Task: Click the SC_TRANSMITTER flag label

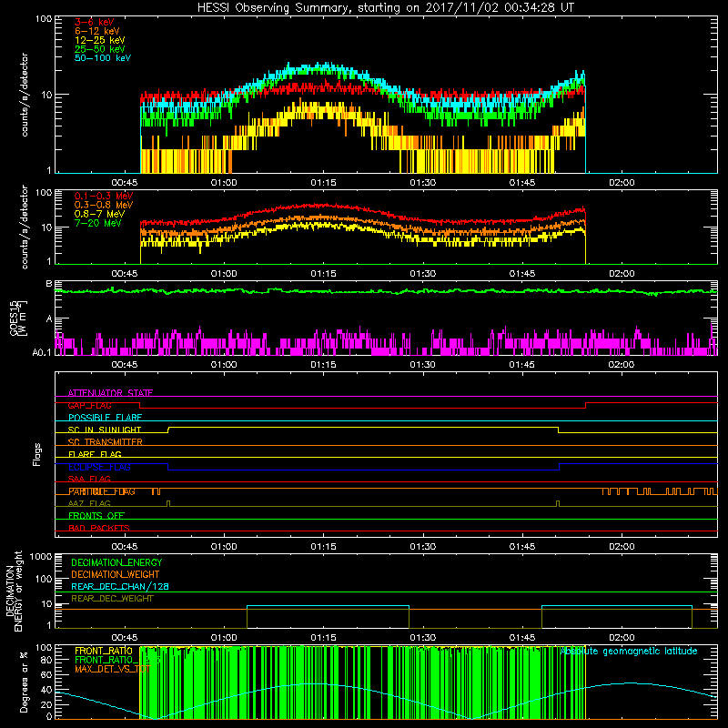Action: coord(105,442)
